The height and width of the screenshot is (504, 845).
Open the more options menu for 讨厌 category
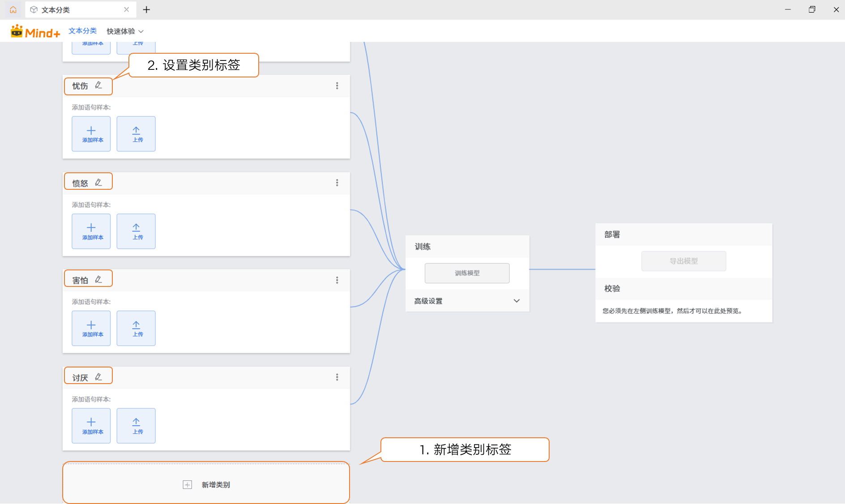(337, 377)
